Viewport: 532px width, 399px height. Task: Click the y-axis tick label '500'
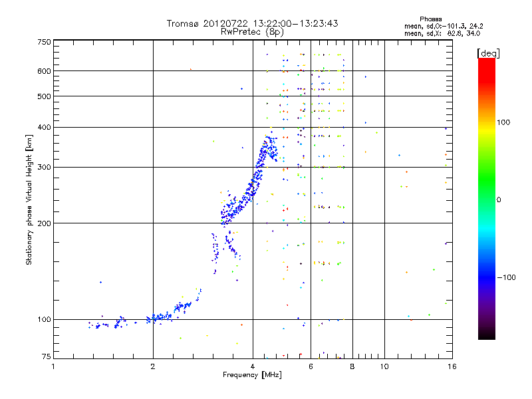tap(44, 96)
